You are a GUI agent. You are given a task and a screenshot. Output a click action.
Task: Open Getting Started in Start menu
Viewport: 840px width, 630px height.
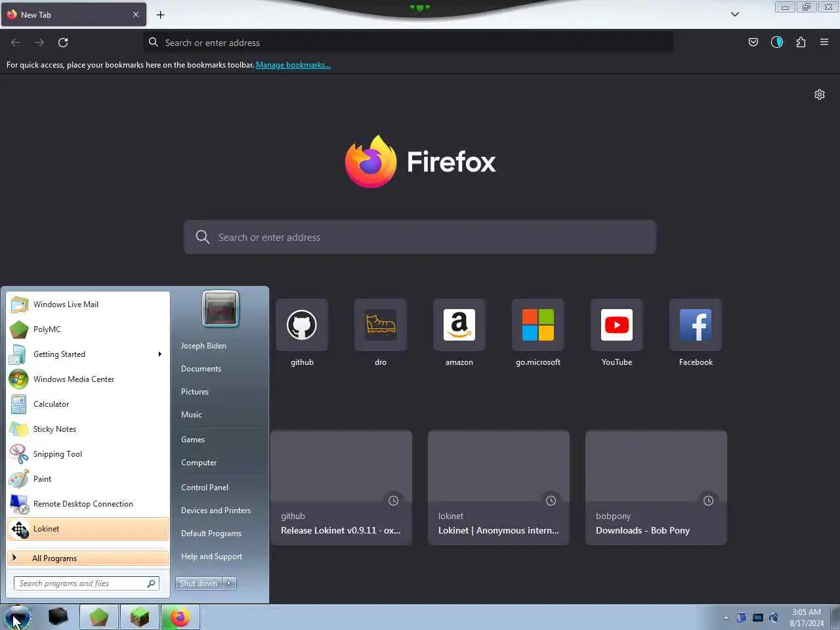pos(88,354)
